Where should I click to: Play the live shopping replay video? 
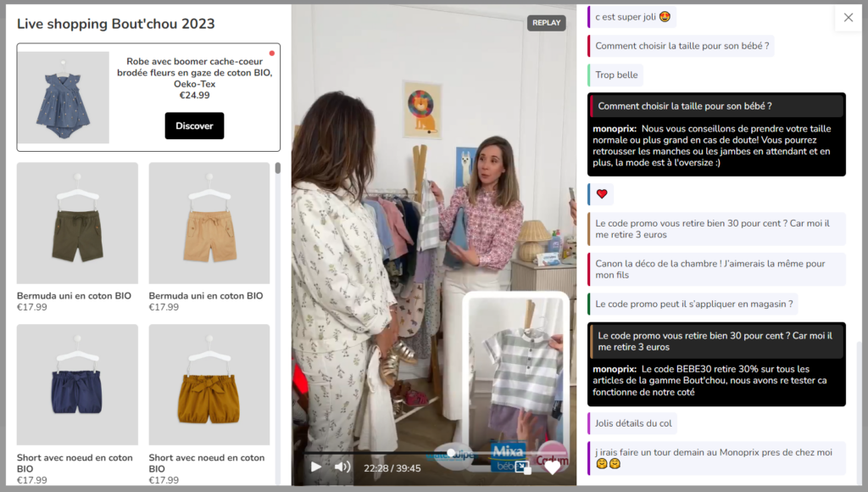point(316,467)
